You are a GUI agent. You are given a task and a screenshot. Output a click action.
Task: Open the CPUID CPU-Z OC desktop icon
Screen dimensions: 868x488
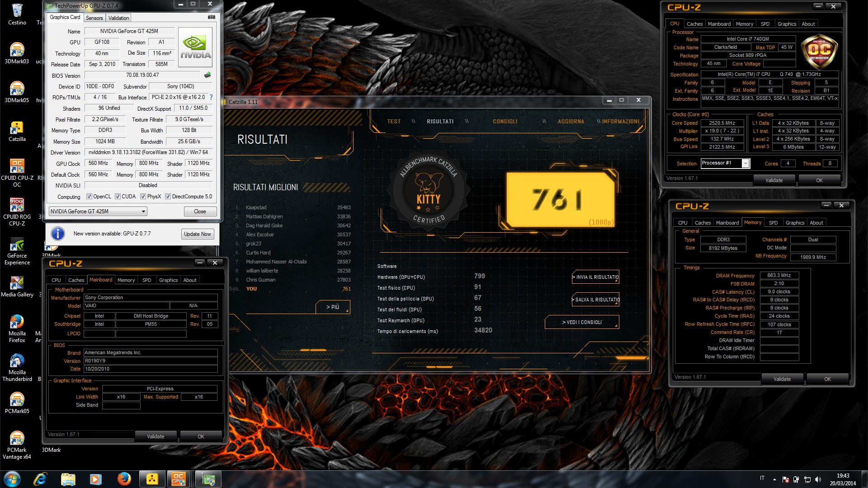point(17,173)
